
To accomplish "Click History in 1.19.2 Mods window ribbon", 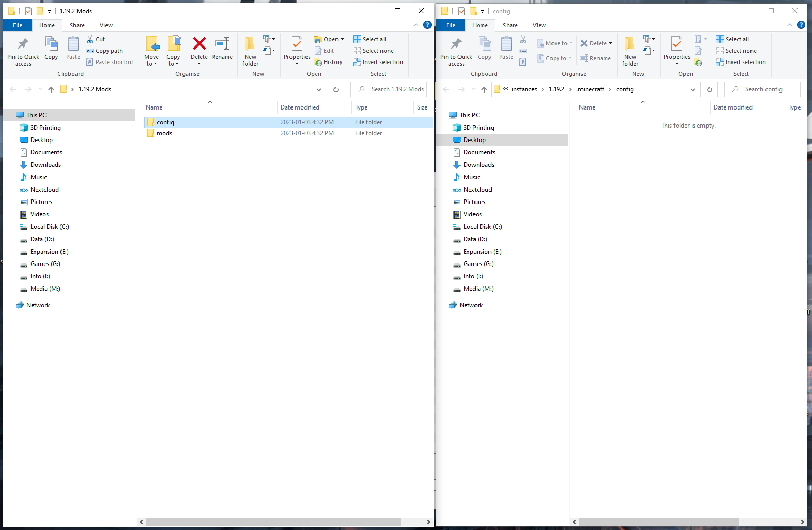I will coord(328,62).
